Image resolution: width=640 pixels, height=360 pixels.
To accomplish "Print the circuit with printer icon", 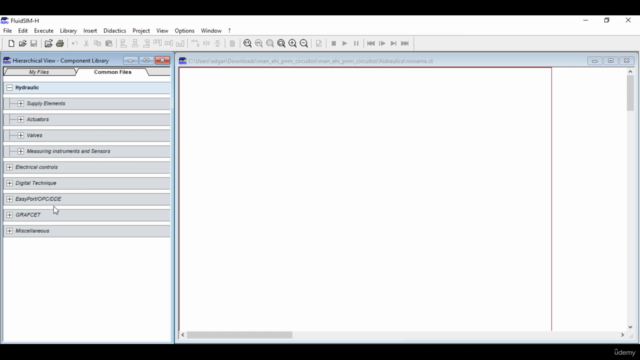I will 60,43.
